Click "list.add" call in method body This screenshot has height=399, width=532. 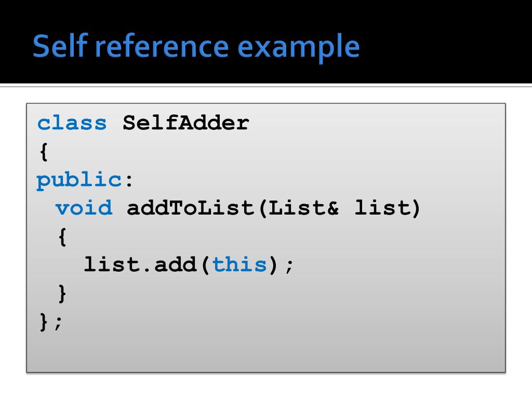pyautogui.click(x=140, y=264)
